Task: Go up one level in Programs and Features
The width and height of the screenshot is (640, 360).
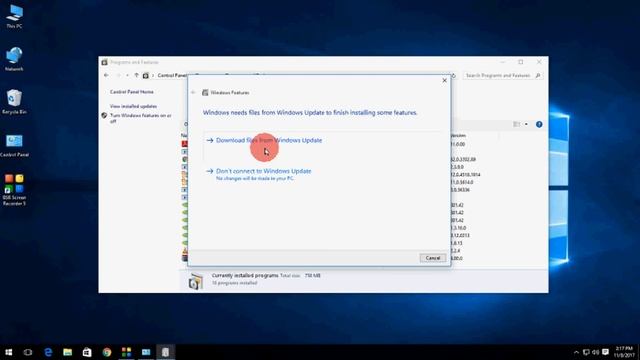Action: pos(136,76)
